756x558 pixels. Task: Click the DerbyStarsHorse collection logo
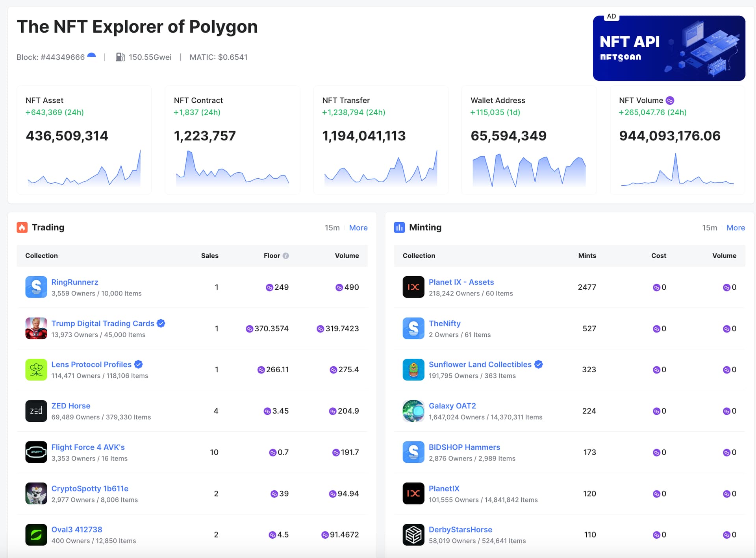coord(413,534)
